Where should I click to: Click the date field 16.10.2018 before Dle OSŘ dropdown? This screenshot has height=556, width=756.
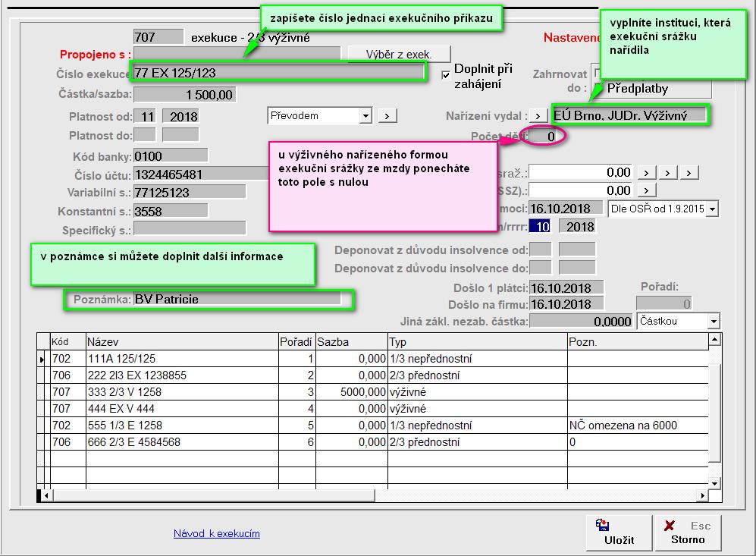click(x=566, y=209)
